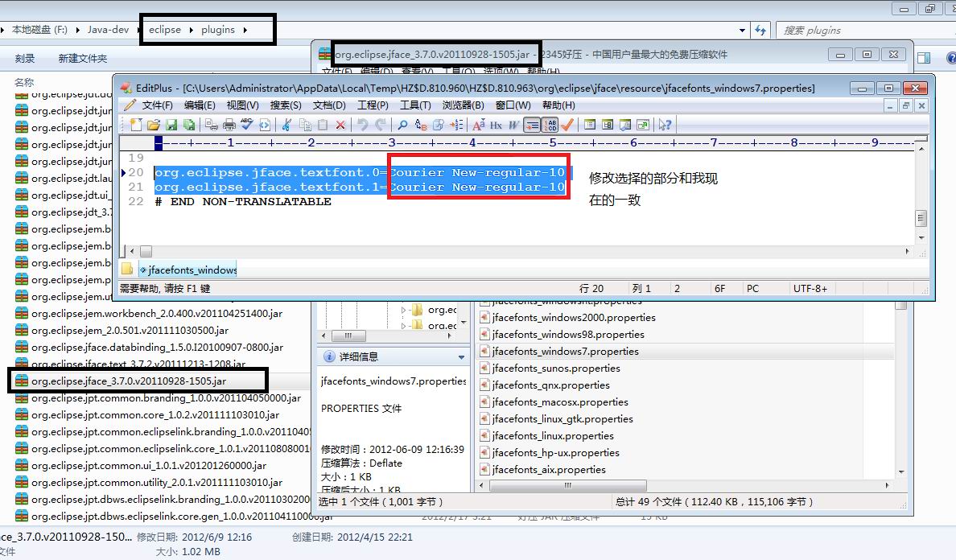Toggle the directory window icon
This screenshot has height=560, width=956.
pyautogui.click(x=591, y=125)
